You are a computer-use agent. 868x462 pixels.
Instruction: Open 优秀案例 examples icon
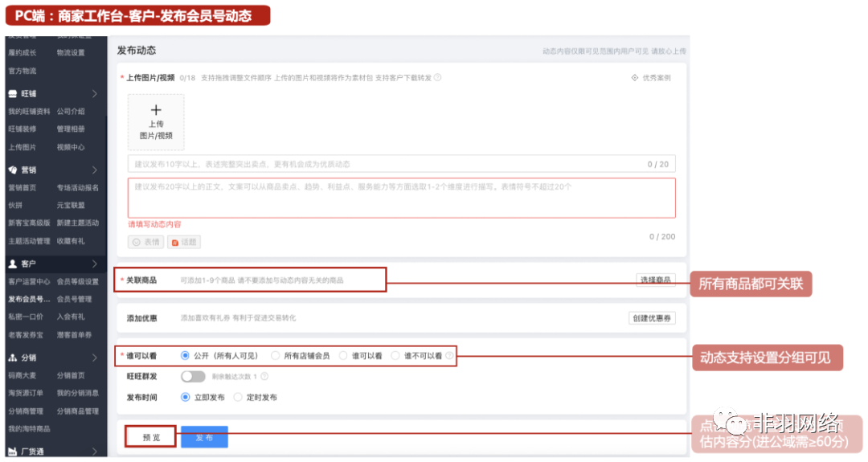pyautogui.click(x=635, y=78)
